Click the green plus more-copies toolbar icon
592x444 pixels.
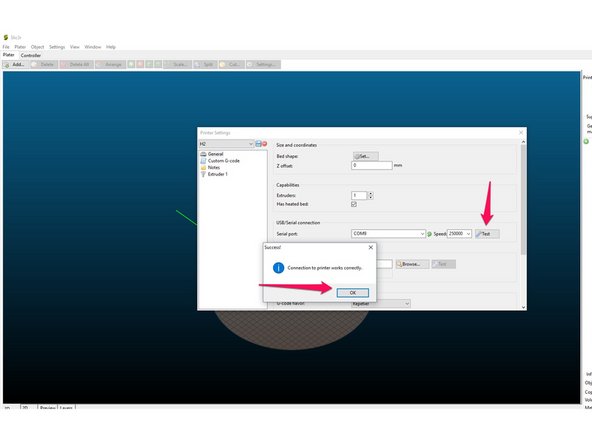(131, 65)
